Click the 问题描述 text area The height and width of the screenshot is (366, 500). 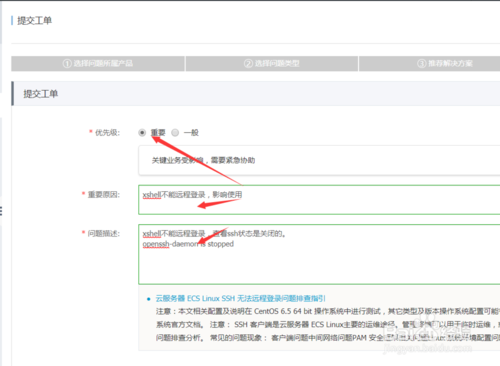point(319,254)
